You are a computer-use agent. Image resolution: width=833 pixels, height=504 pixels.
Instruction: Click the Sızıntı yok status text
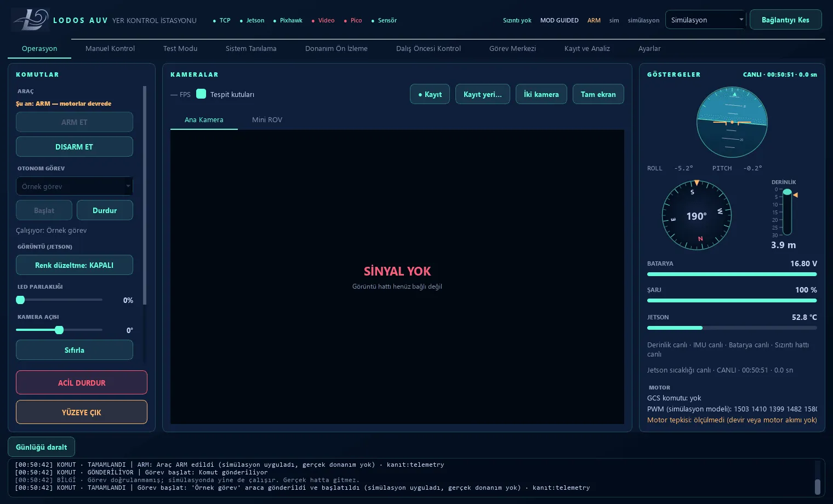(x=517, y=20)
